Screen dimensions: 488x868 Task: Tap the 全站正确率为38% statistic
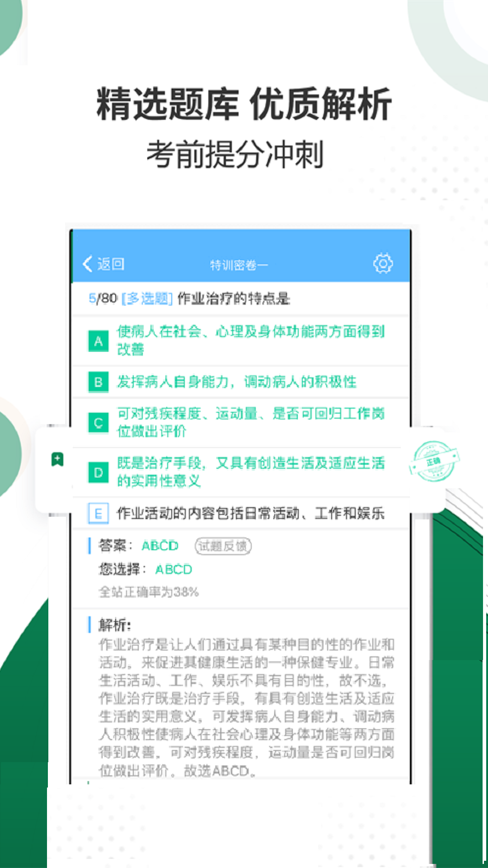click(x=149, y=592)
